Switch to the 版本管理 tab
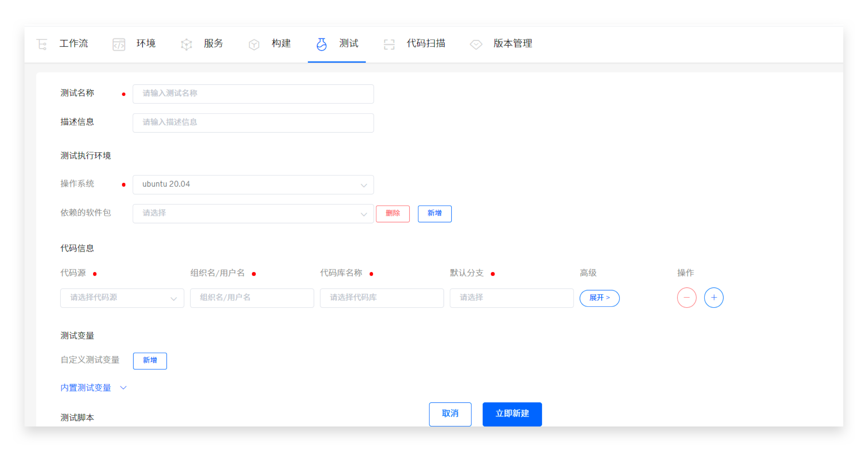Viewport: 868px width, 451px height. (x=512, y=44)
